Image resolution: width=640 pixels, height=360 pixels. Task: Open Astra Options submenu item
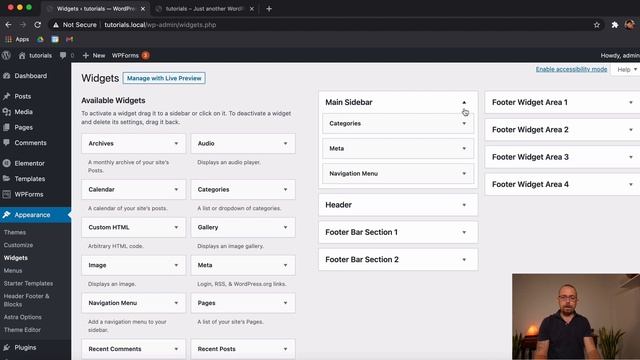22,317
